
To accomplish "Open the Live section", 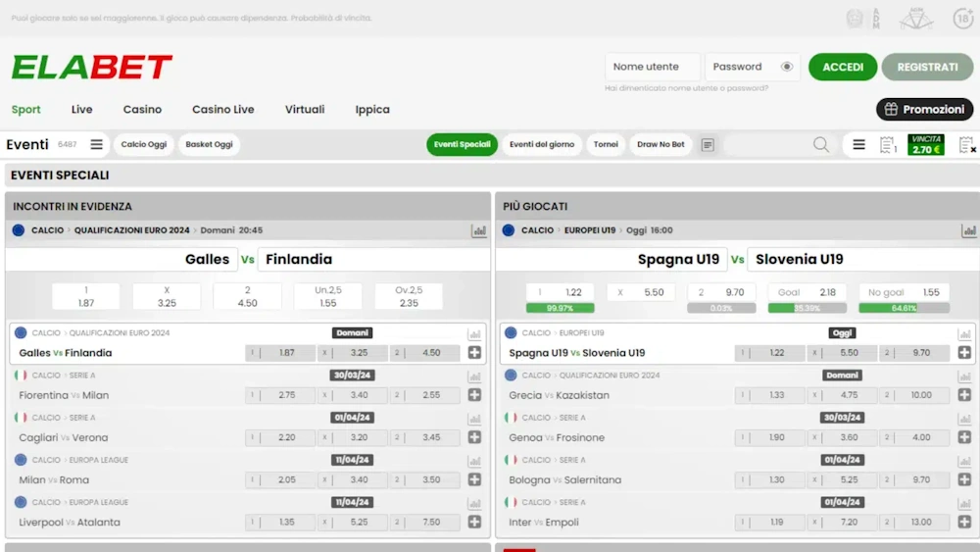I will click(x=82, y=110).
